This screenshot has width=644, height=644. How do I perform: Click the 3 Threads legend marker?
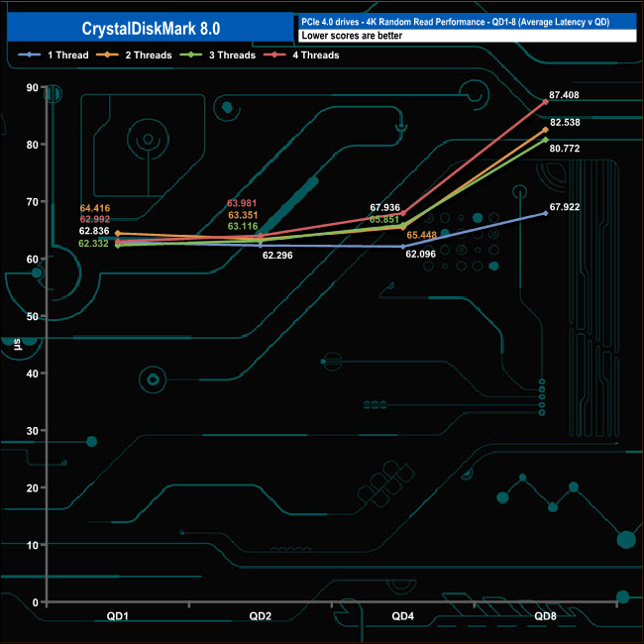click(190, 54)
